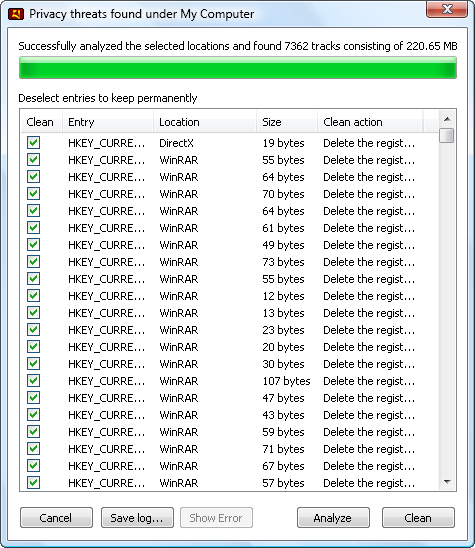Screen dimensions: 475x548
Task: Click the green analysis progress bar
Action: click(238, 67)
